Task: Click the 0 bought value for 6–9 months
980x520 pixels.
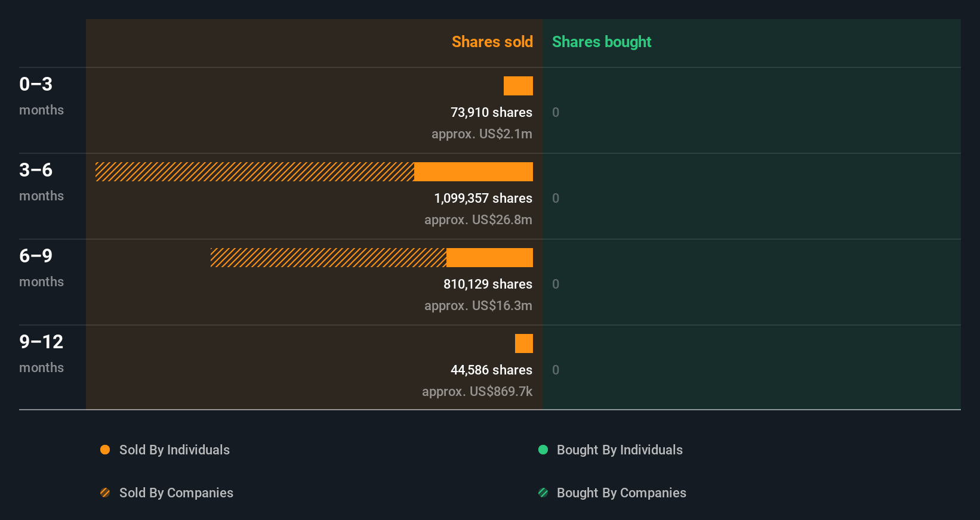Action: click(x=556, y=284)
